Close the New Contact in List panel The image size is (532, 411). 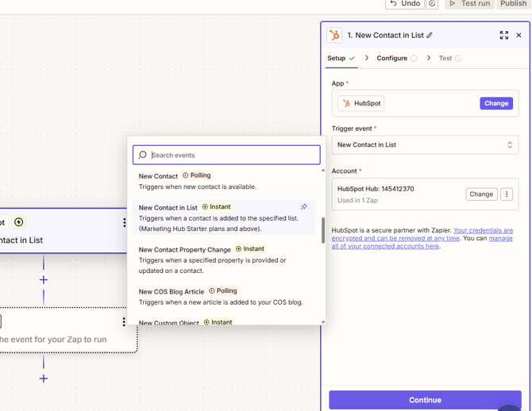[519, 35]
